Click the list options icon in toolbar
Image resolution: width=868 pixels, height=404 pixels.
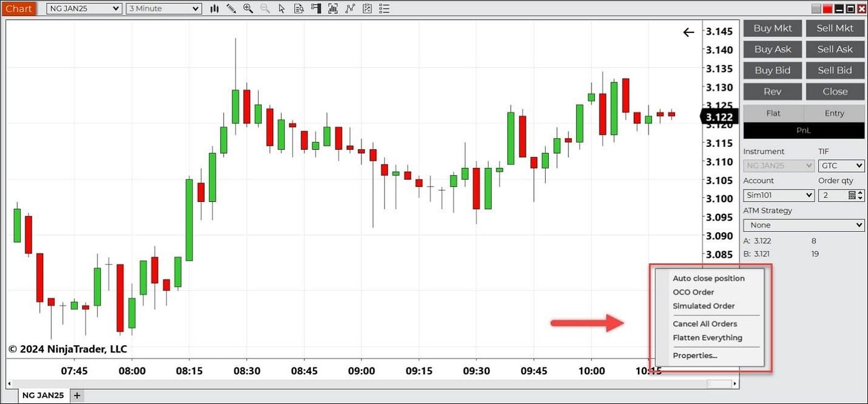(384, 9)
